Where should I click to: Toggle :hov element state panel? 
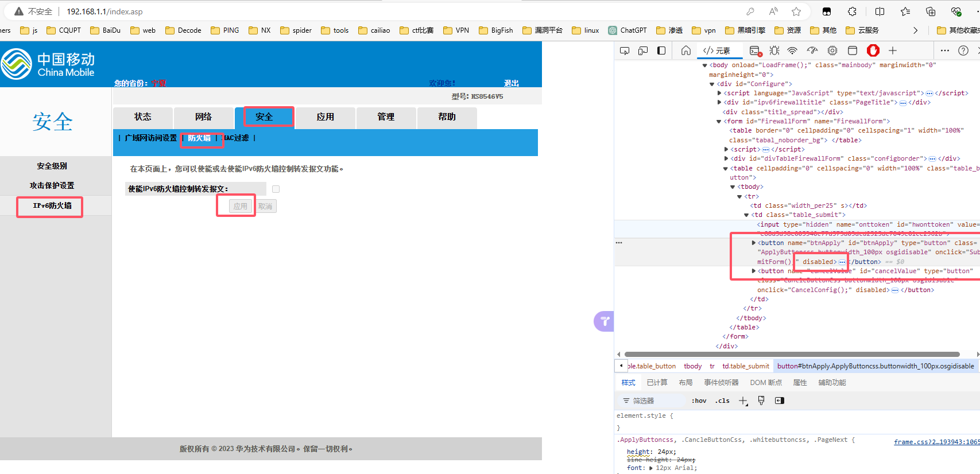click(x=699, y=401)
